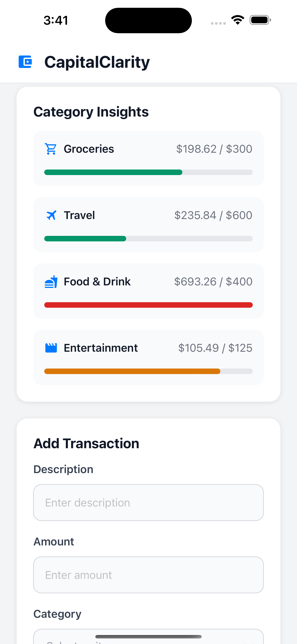Screen dimensions: 297x644
Task: Tap the Wi-Fi status icon
Action: pyautogui.click(x=238, y=20)
